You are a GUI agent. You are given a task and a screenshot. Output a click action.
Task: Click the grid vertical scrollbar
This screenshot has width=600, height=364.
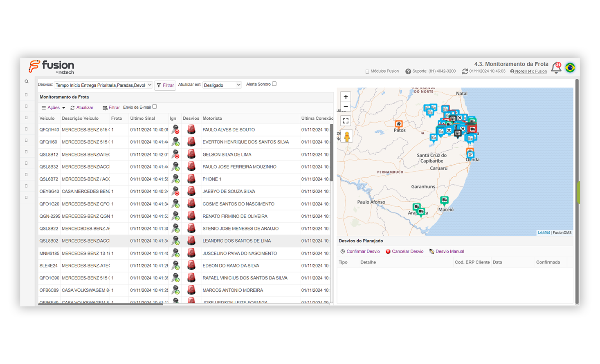pyautogui.click(x=332, y=152)
